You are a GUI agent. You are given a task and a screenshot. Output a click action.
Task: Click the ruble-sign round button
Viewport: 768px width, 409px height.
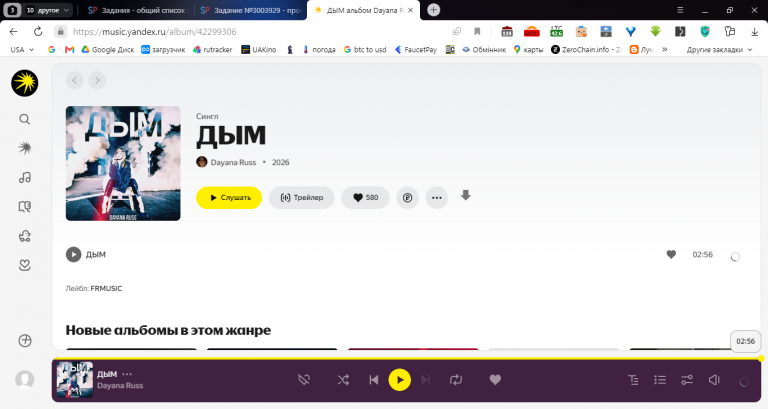pyautogui.click(x=408, y=198)
